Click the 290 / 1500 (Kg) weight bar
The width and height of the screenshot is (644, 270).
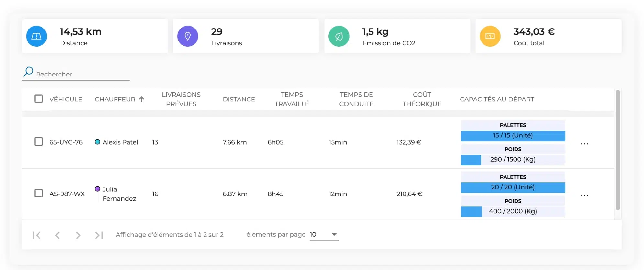(513, 160)
